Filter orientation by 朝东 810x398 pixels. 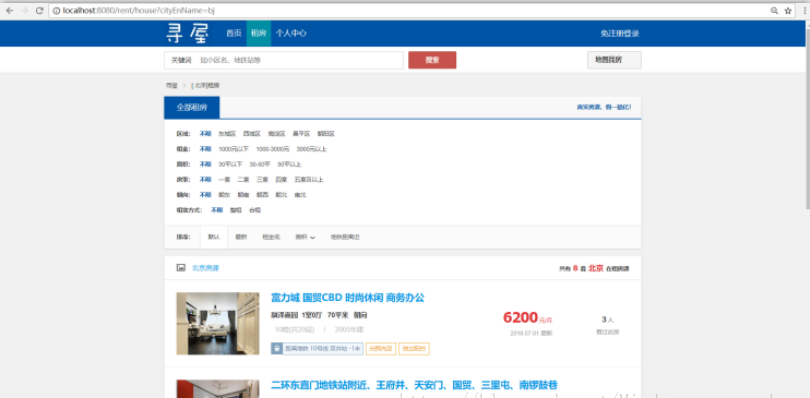[224, 195]
